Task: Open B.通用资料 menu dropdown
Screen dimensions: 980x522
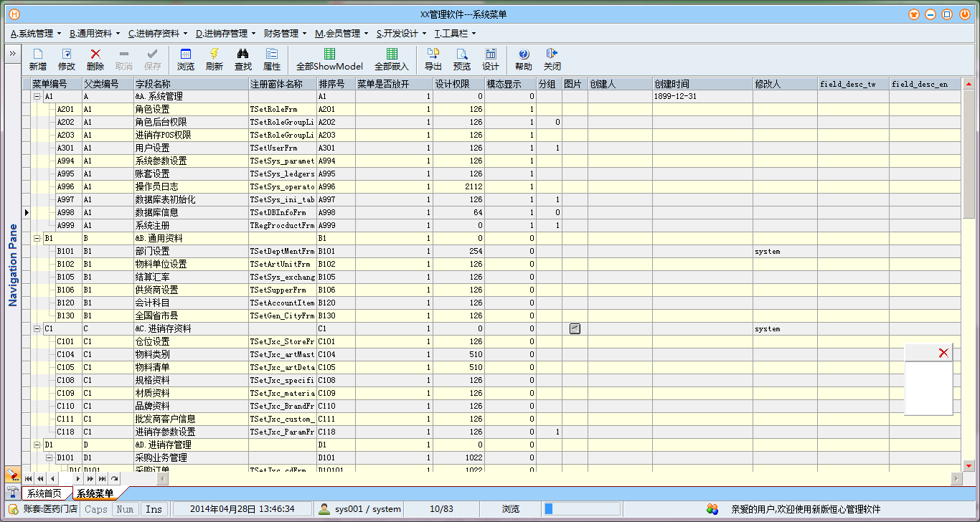Action: coord(94,33)
